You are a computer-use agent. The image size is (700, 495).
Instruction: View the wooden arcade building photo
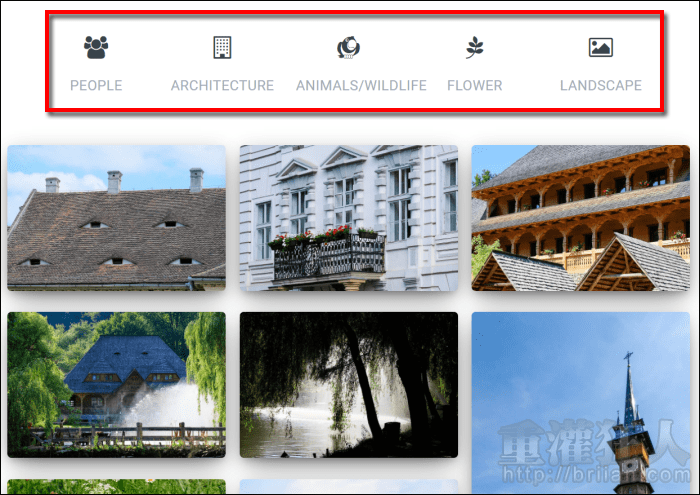[x=581, y=218]
